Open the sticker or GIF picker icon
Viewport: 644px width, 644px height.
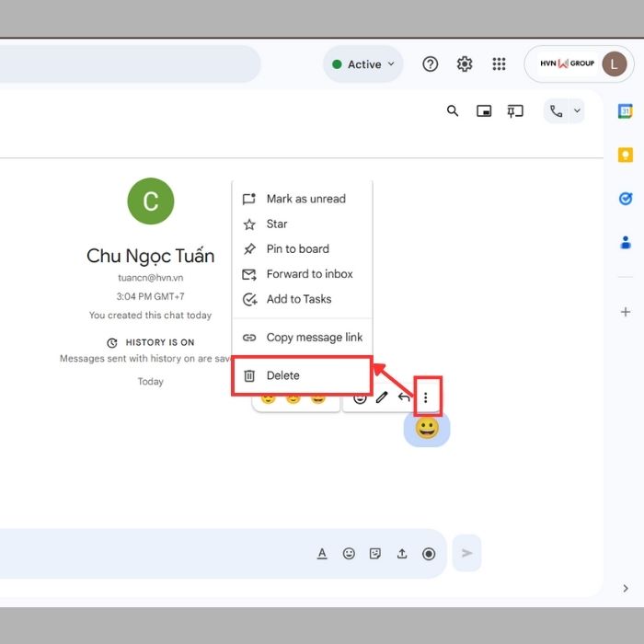click(375, 554)
